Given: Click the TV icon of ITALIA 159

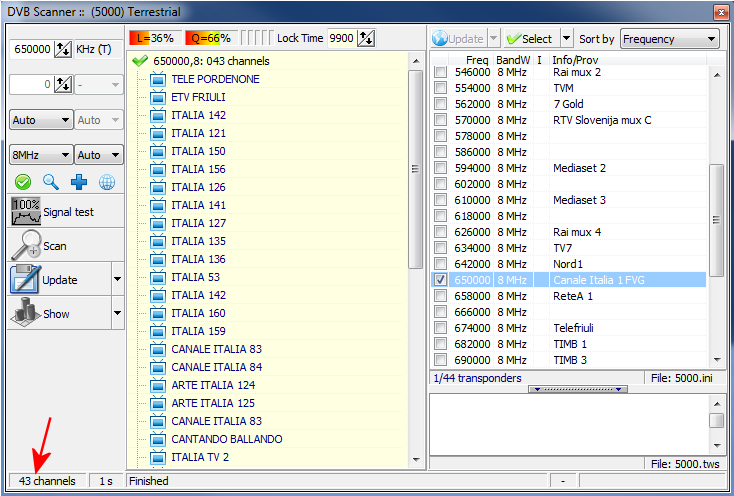Looking at the screenshot, I should click(158, 331).
